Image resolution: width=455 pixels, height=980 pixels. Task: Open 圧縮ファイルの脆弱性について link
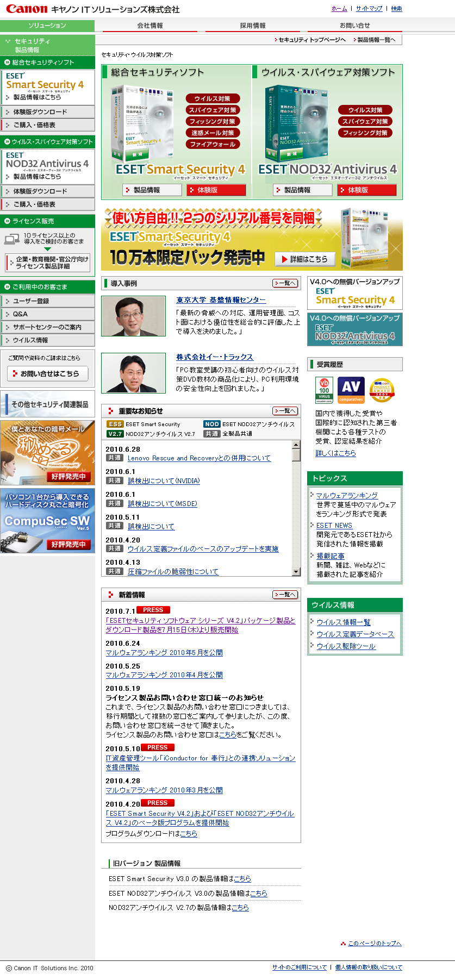click(x=173, y=572)
